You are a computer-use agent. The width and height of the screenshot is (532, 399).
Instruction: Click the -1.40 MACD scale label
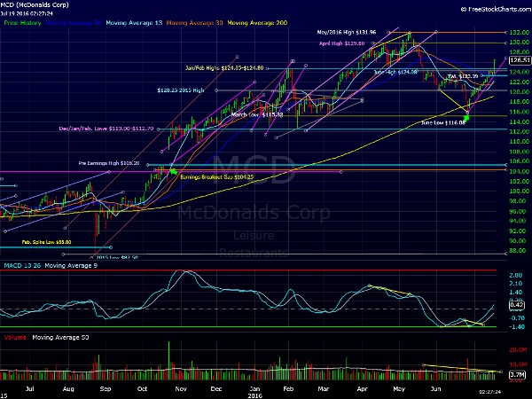tap(516, 326)
